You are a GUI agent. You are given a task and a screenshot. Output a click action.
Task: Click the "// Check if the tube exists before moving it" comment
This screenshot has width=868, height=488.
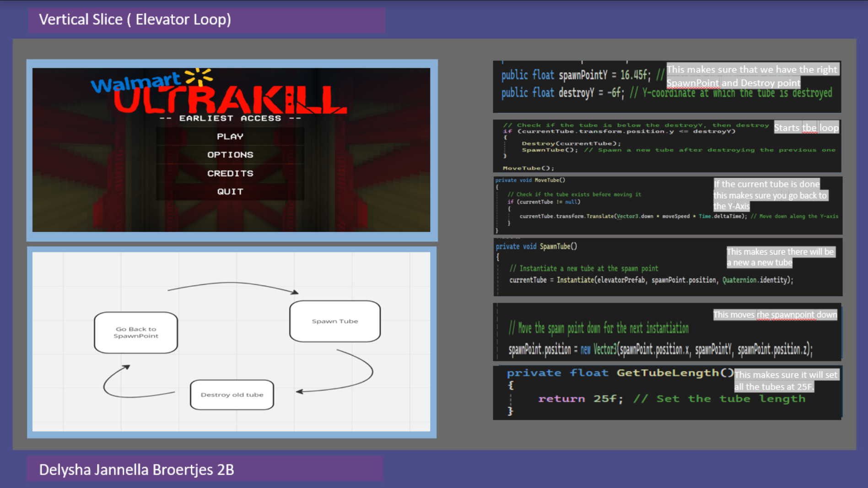pos(574,195)
